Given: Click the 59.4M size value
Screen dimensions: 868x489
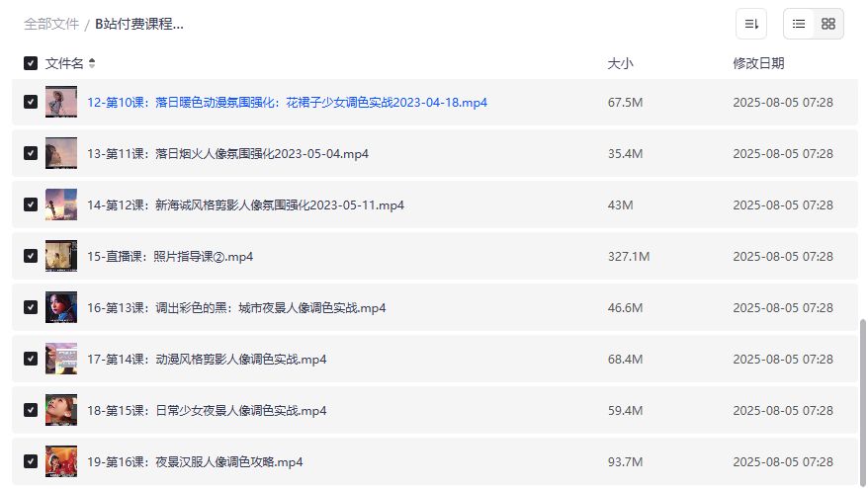Looking at the screenshot, I should point(625,410).
